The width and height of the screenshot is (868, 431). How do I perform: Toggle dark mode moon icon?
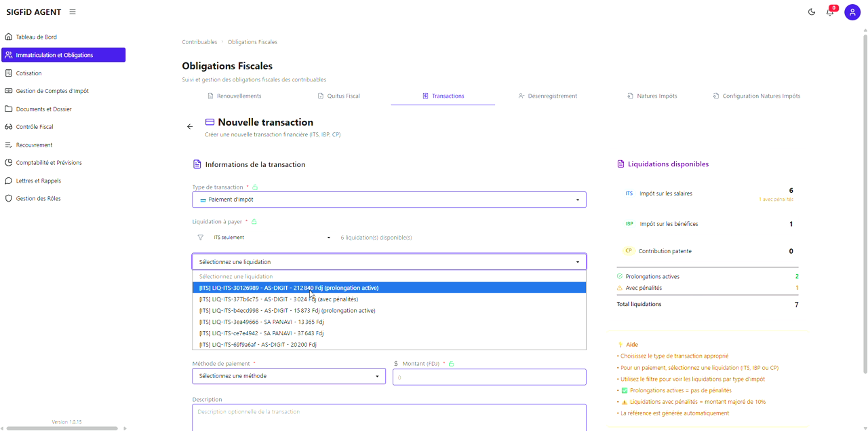tap(812, 12)
